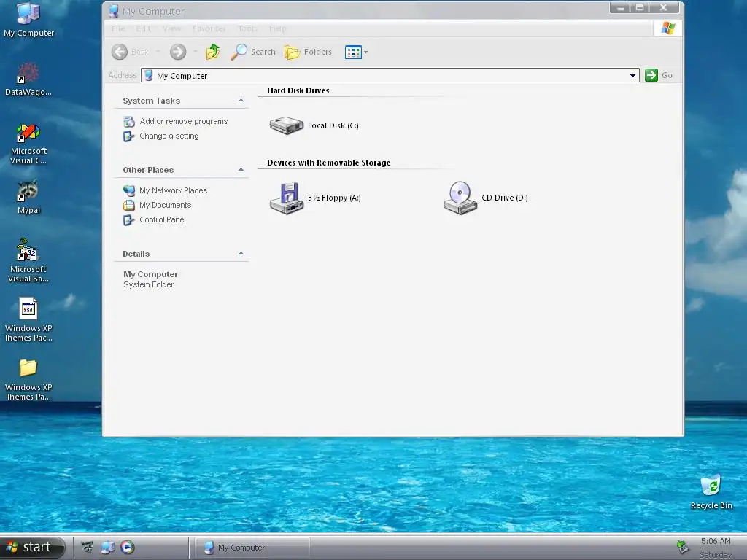This screenshot has height=560, width=747.
Task: Select the Recycle Bin icon
Action: coord(711,492)
